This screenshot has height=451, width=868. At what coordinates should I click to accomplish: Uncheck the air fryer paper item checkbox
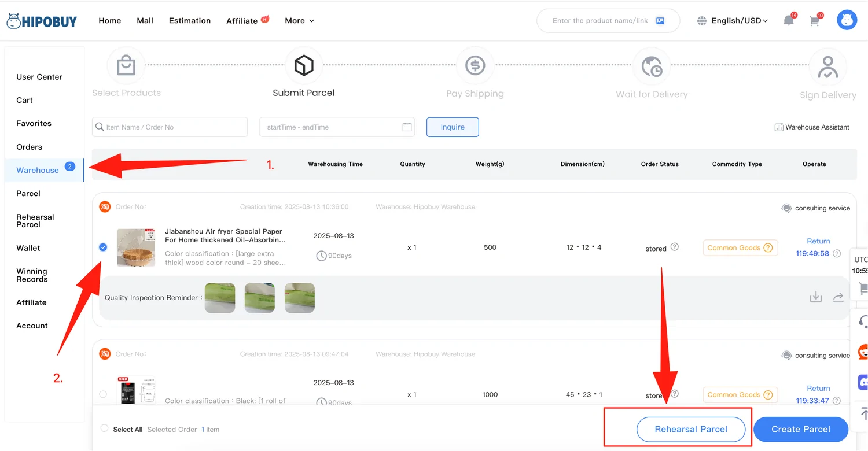coord(103,247)
